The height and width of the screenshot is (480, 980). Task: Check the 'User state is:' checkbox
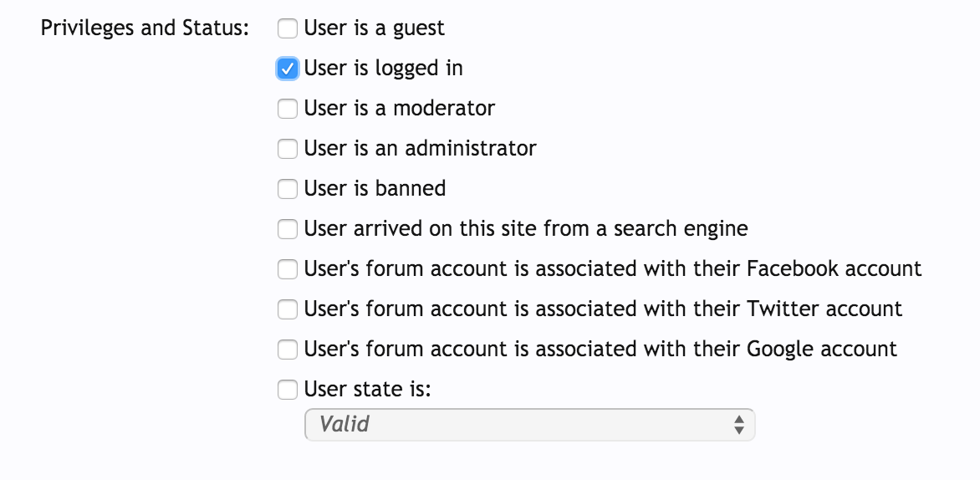[x=288, y=389]
